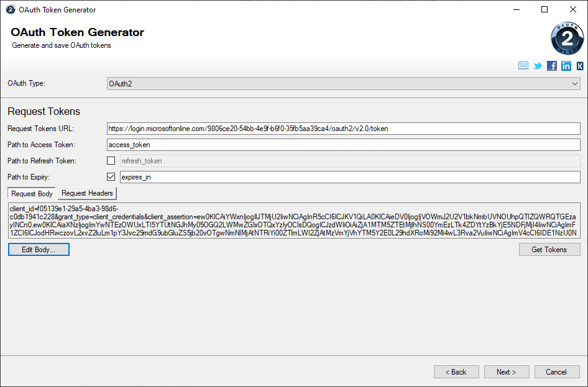Disable the Path to Expiry checkbox
The image size is (588, 387).
click(x=111, y=176)
